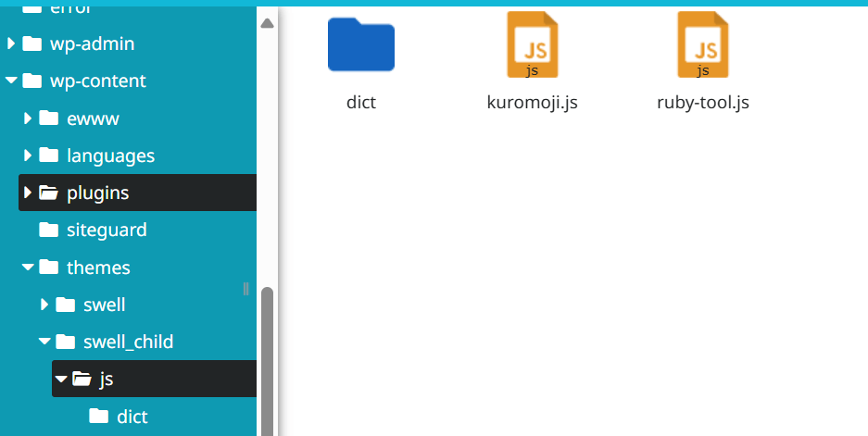Expand the swell theme folder arrow
Image resolution: width=868 pixels, height=436 pixels.
click(x=44, y=305)
